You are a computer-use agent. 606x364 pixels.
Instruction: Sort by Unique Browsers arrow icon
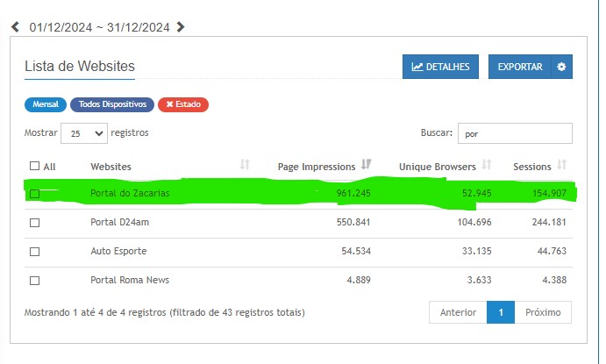486,165
